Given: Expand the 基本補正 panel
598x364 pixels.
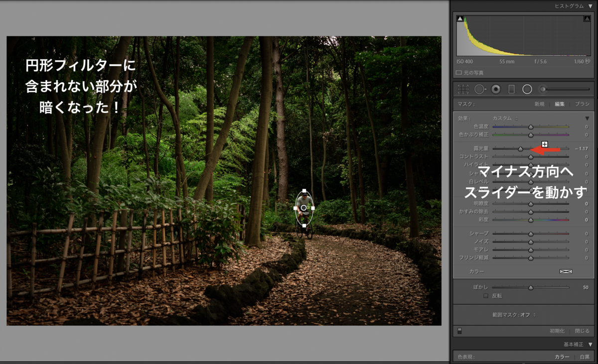Looking at the screenshot, I should coord(590,345).
